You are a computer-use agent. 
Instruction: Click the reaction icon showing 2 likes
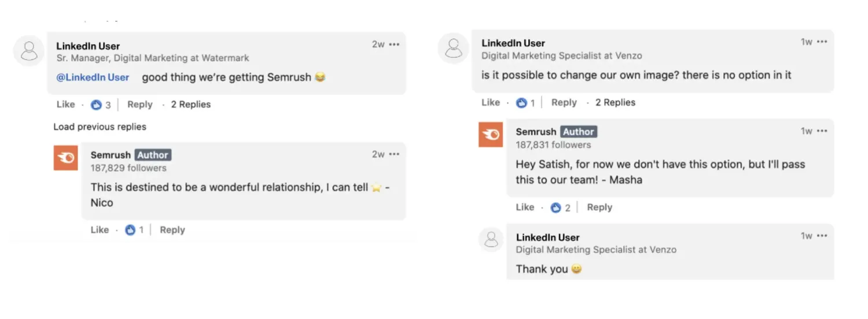tap(556, 207)
